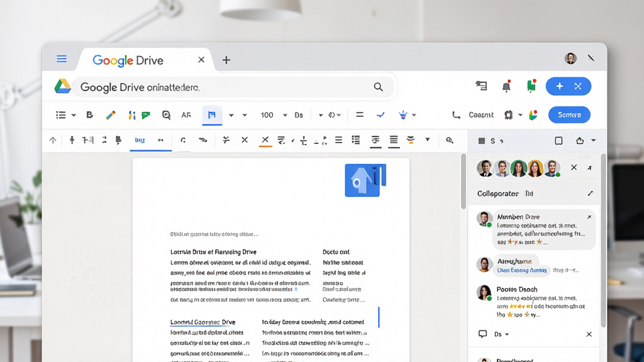Image resolution: width=644 pixels, height=362 pixels.
Task: Open the hamburger menu beside the tab
Action: click(x=62, y=59)
